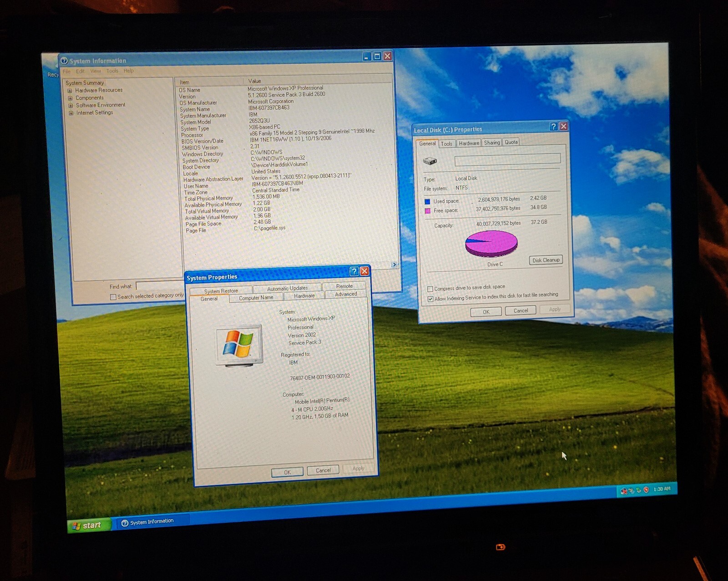728x581 pixels.
Task: Open the Advanced tab in System Properties
Action: pos(346,294)
